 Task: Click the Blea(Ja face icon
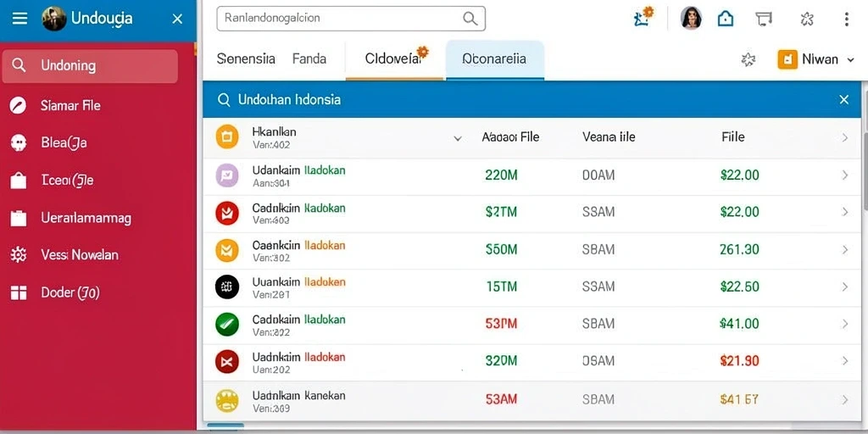tap(19, 142)
